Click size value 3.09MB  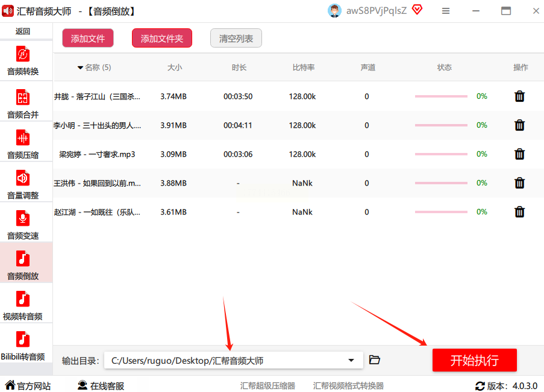(174, 154)
